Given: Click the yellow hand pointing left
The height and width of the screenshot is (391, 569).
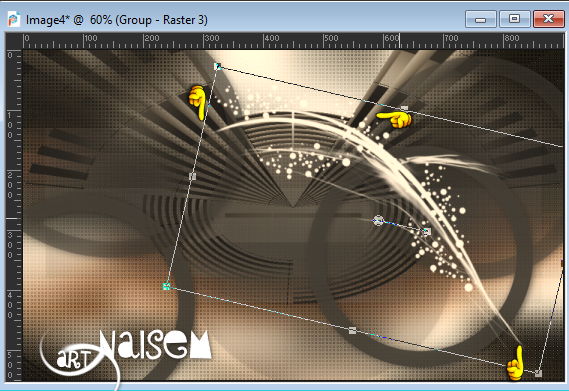Looking at the screenshot, I should tap(394, 119).
